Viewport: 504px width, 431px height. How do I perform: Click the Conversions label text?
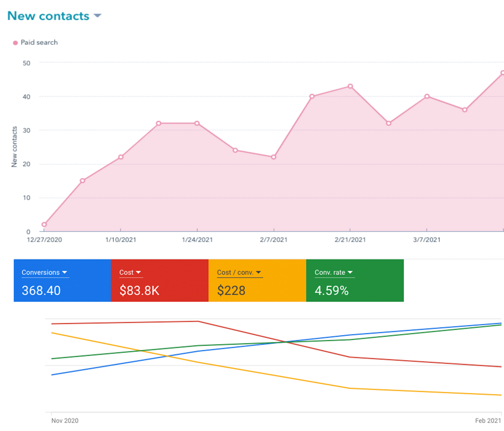[41, 272]
